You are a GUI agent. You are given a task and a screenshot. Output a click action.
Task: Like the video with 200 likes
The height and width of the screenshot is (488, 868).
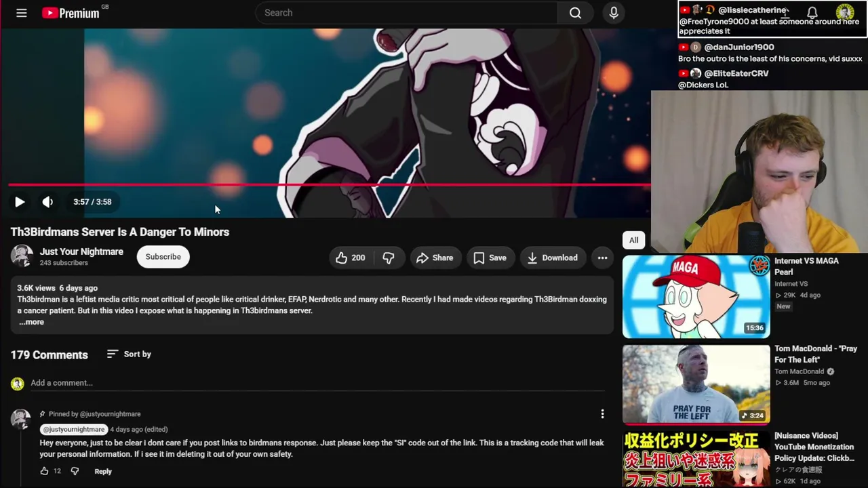click(351, 258)
